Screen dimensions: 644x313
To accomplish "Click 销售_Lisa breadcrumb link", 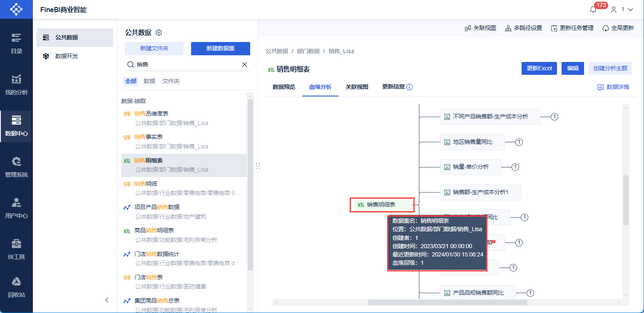I will (341, 51).
